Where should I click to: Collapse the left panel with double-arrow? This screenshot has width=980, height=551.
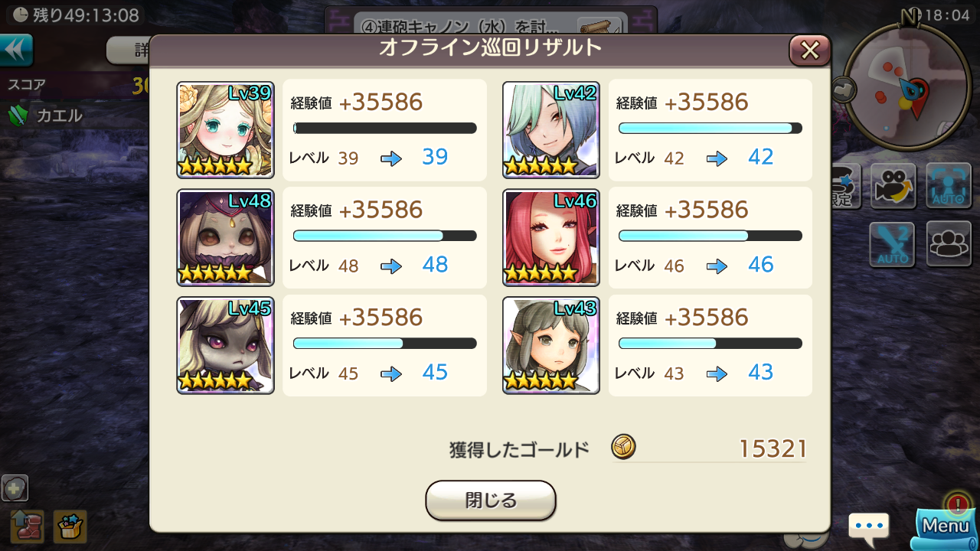point(16,50)
